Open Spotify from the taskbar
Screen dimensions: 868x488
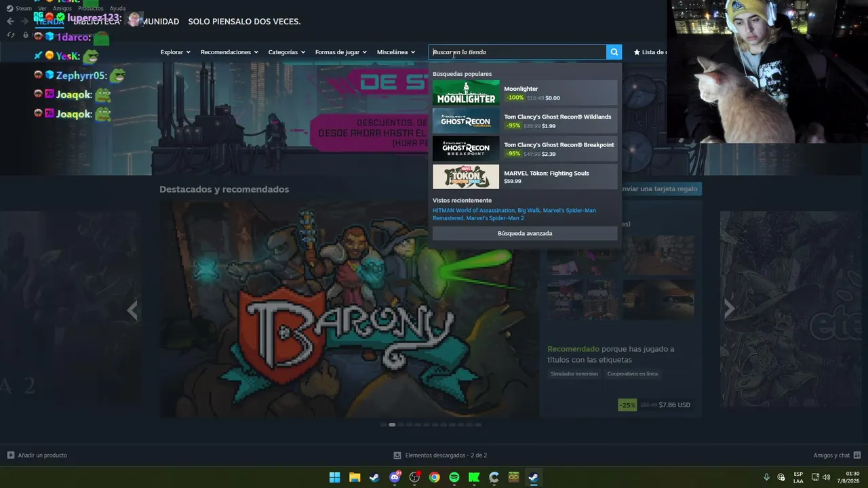click(454, 477)
